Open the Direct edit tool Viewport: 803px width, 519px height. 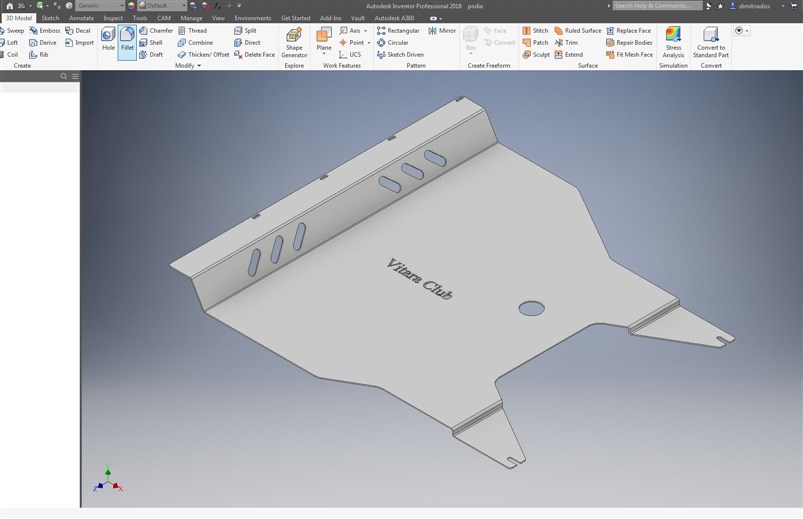(x=247, y=43)
